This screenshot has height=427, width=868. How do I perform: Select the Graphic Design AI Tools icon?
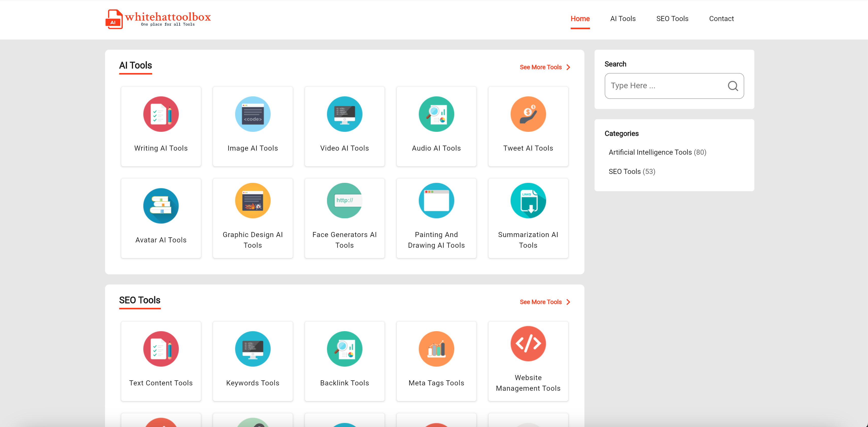click(252, 201)
